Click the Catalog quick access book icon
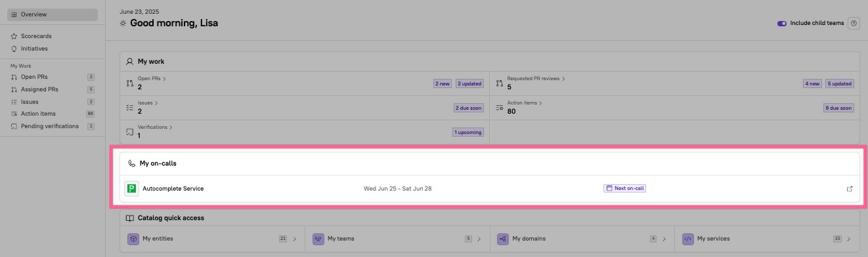The image size is (868, 257). (x=130, y=218)
